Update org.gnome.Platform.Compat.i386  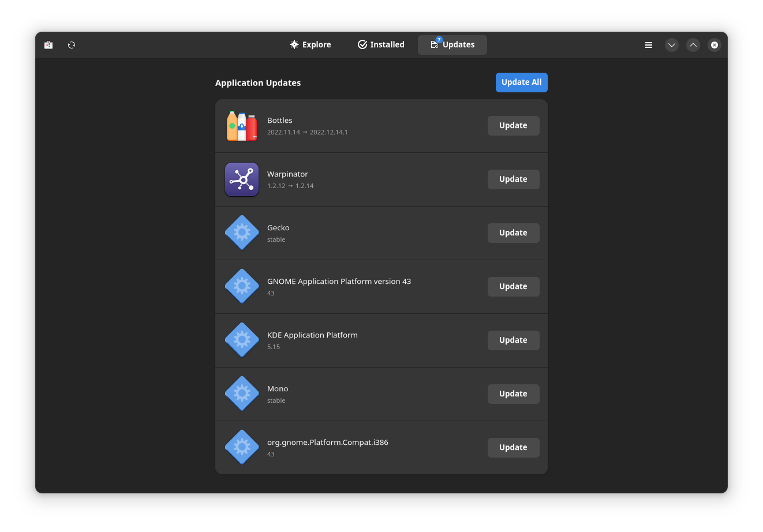(x=514, y=448)
